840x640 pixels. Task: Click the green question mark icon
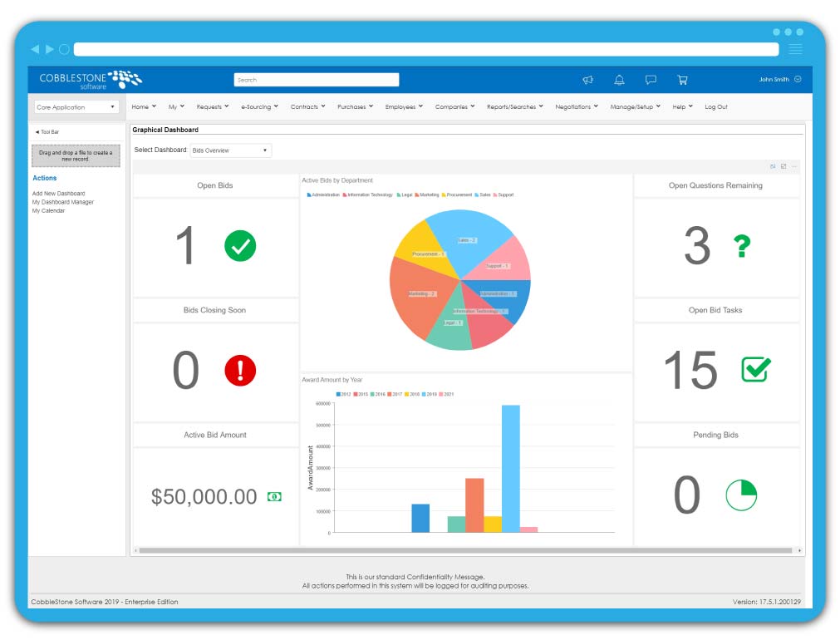click(741, 246)
